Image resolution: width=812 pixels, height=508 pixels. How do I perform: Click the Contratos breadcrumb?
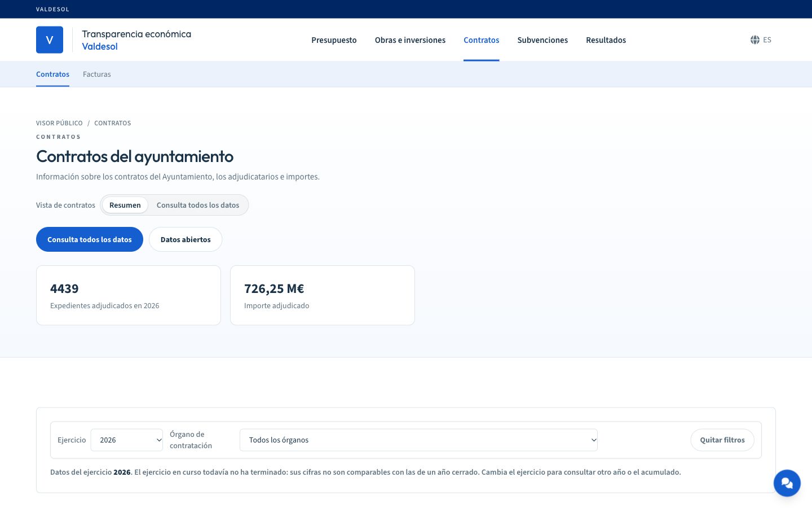tap(113, 123)
